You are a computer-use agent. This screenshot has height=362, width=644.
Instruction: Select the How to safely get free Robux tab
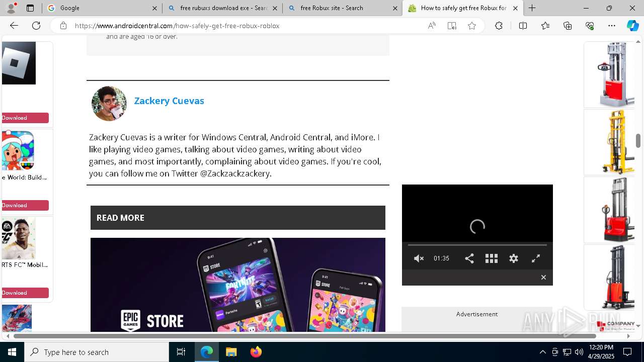pyautogui.click(x=463, y=8)
